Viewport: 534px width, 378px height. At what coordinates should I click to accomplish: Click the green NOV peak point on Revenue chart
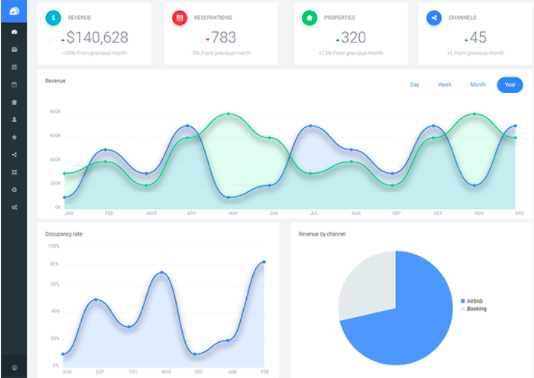point(474,114)
